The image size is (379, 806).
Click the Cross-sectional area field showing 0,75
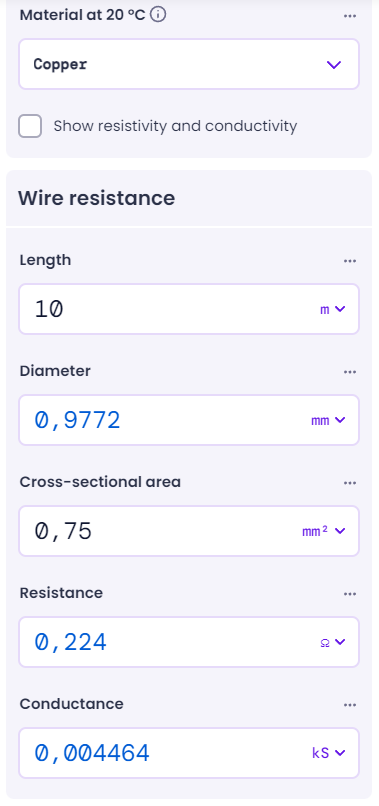(159, 531)
